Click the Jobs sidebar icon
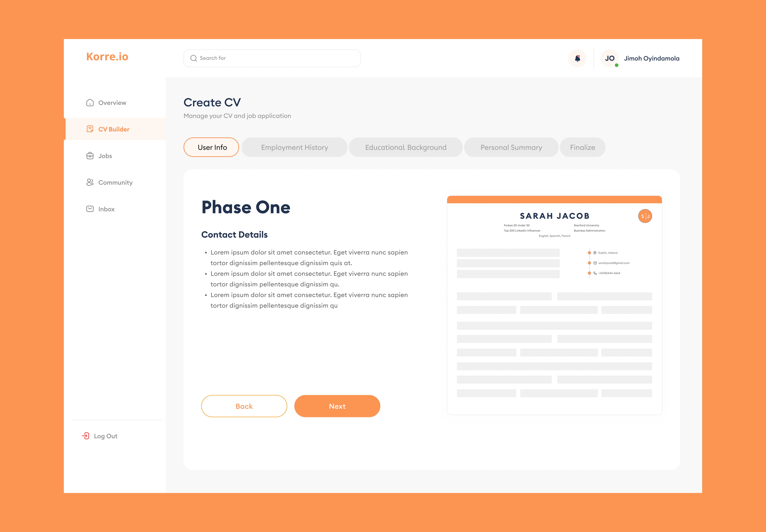The height and width of the screenshot is (532, 766). click(x=90, y=155)
